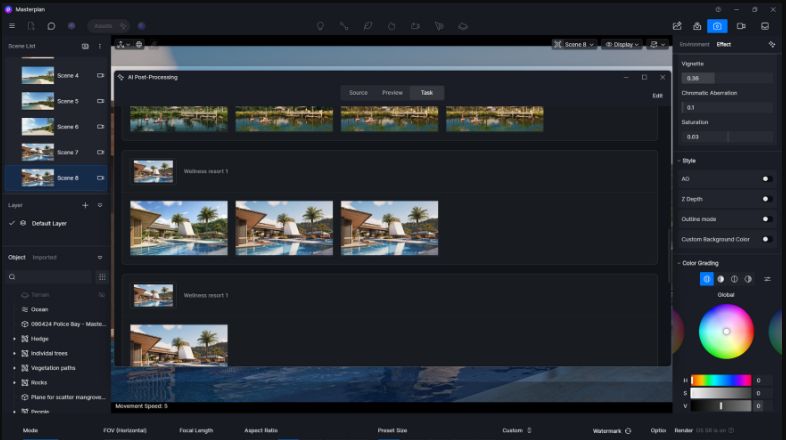This screenshot has height=440, width=786.
Task: Select the Global color grading icon
Action: 706,279
